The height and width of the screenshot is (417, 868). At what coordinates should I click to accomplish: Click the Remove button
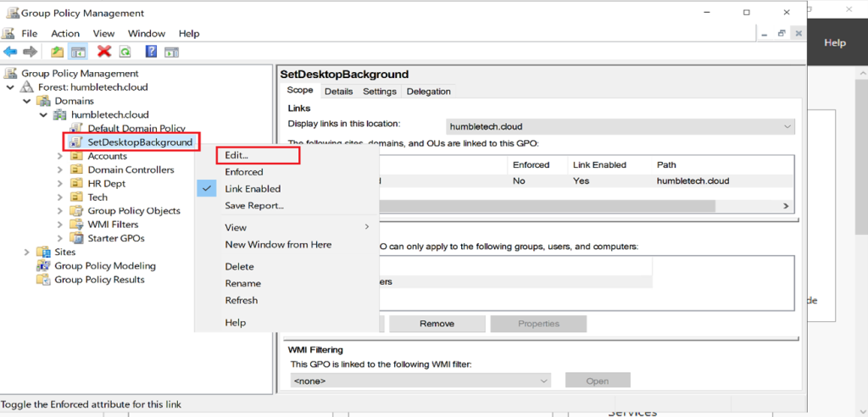tap(437, 324)
